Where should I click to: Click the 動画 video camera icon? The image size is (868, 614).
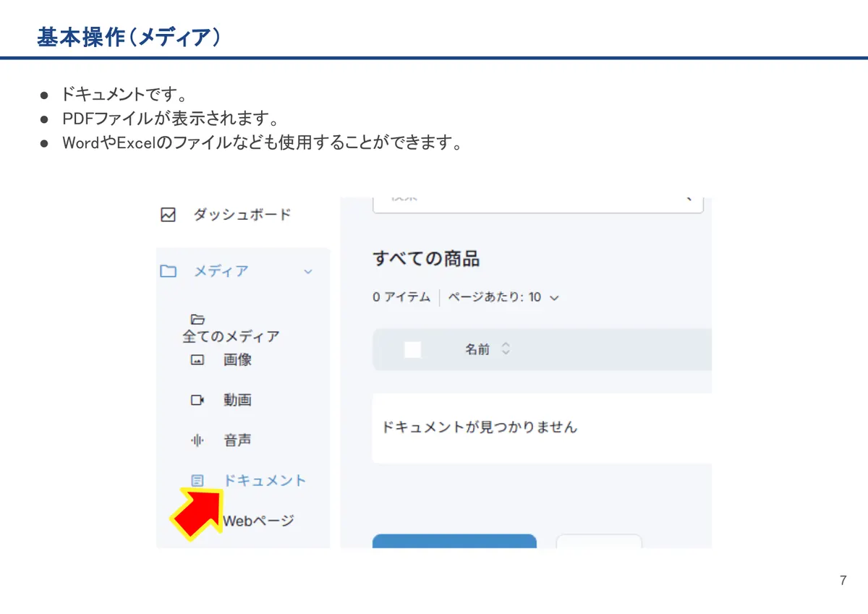(197, 400)
